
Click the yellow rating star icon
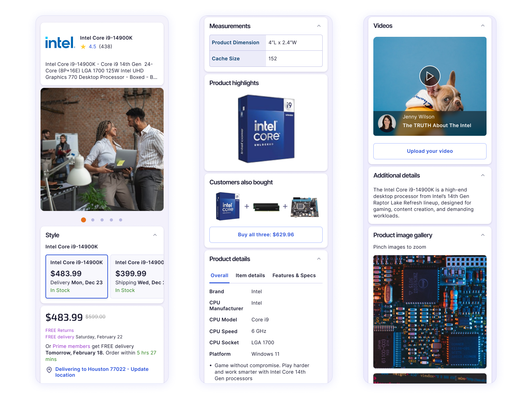(x=83, y=47)
